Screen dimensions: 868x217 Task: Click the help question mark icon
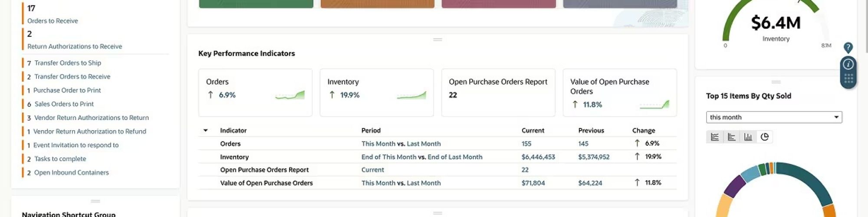848,47
